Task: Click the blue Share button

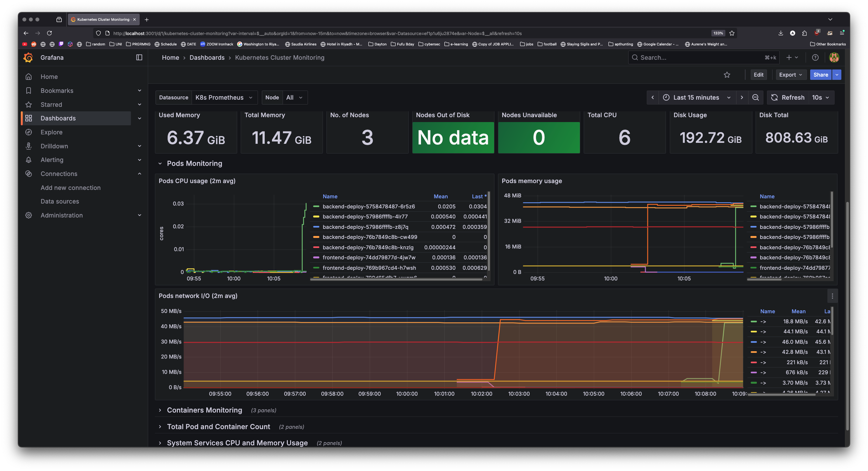Action: (x=821, y=75)
